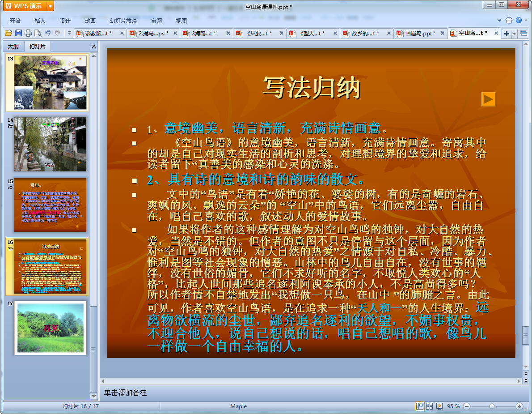Viewport: 532px width, 414px height.
Task: Switch to slide sorter view icon
Action: tap(429, 406)
